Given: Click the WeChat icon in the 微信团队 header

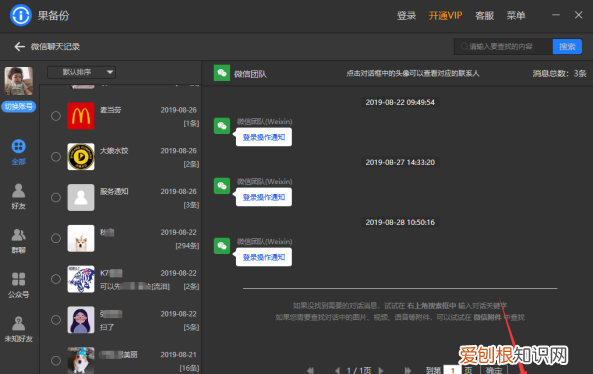Looking at the screenshot, I should click(x=222, y=73).
